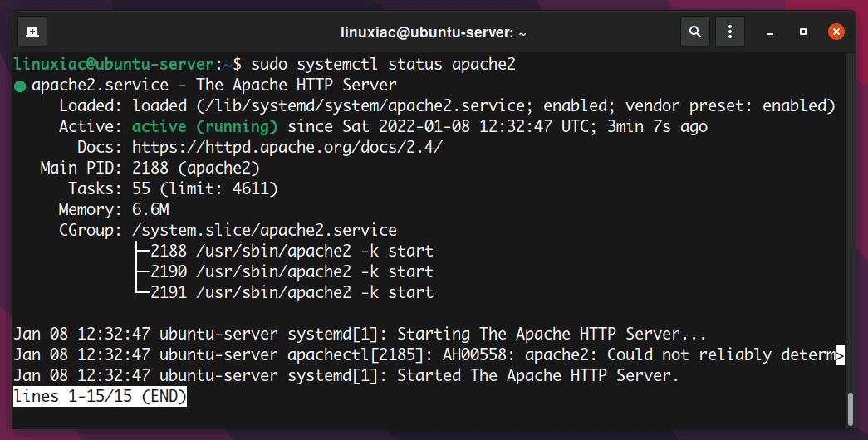
Task: Open the three-dot terminal menu
Action: coord(729,32)
